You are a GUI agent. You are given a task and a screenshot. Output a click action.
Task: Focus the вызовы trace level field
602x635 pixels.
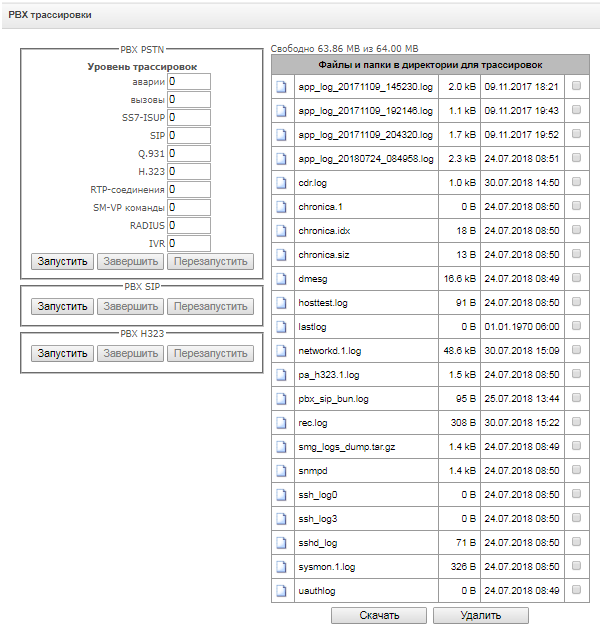[x=189, y=100]
